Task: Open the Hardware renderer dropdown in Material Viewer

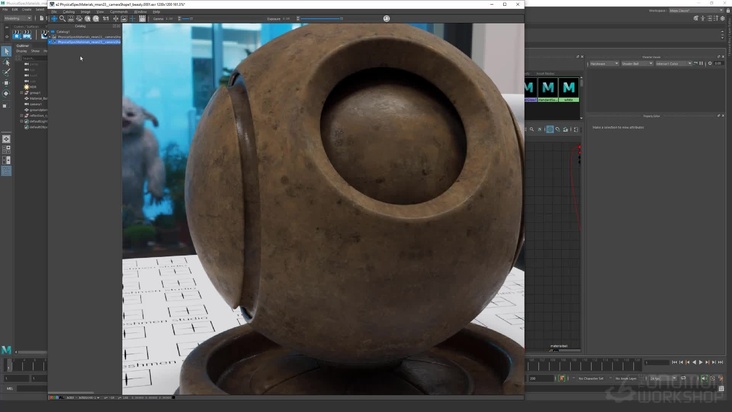Action: (604, 63)
